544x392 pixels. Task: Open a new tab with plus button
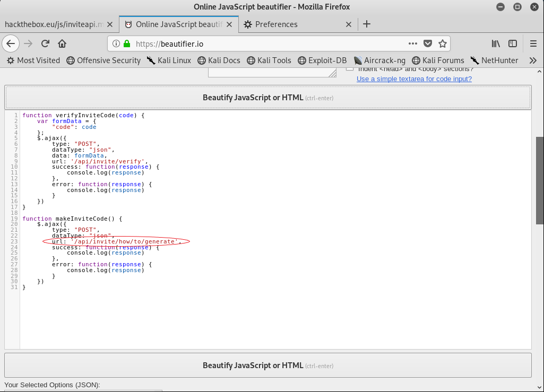click(x=367, y=24)
